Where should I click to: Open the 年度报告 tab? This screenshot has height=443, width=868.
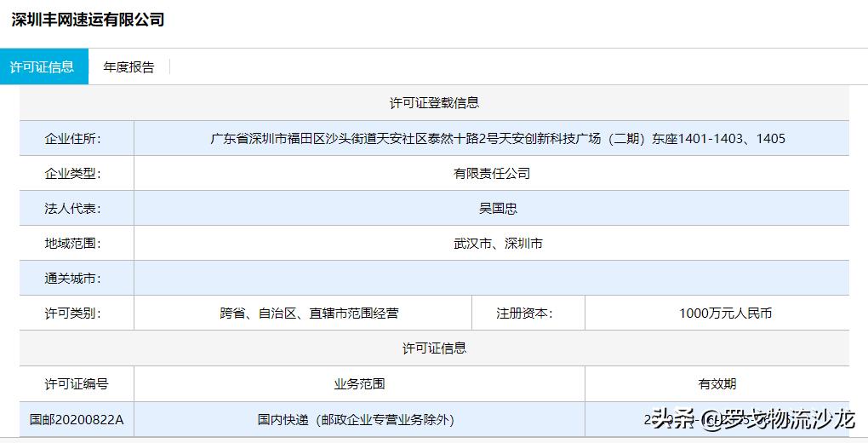pyautogui.click(x=128, y=67)
